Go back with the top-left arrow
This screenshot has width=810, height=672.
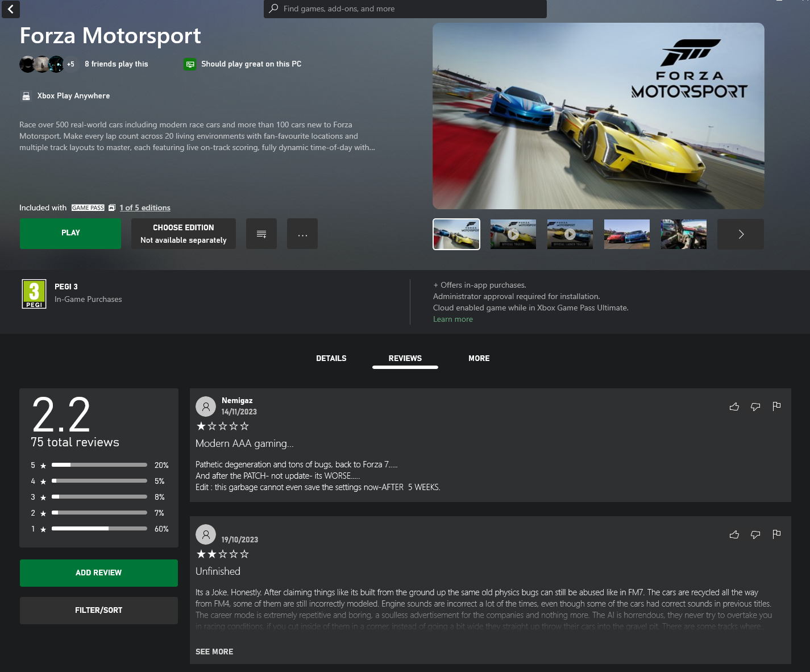click(x=11, y=9)
